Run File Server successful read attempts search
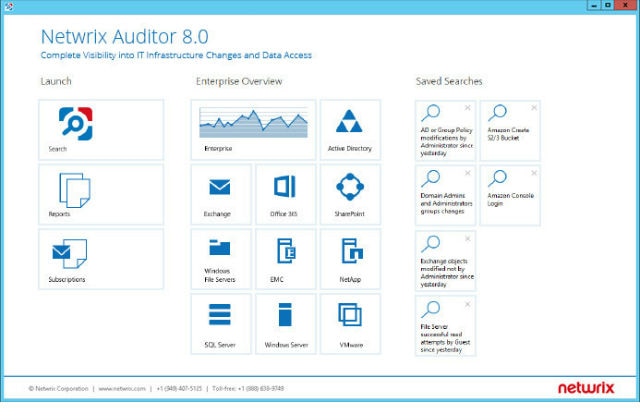This screenshot has width=640, height=420. pyautogui.click(x=445, y=326)
